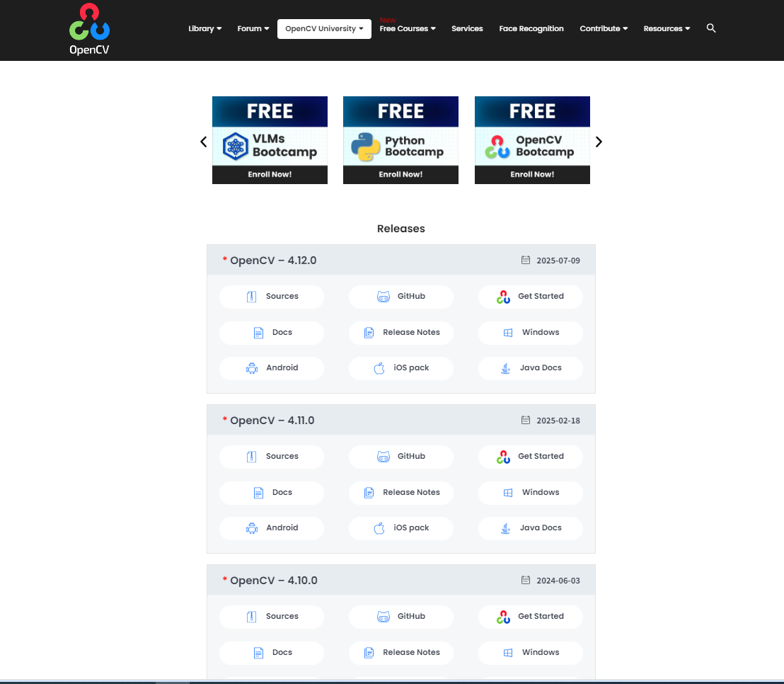This screenshot has height=684, width=784.
Task: Open the Face Recognition menu item
Action: click(x=531, y=28)
